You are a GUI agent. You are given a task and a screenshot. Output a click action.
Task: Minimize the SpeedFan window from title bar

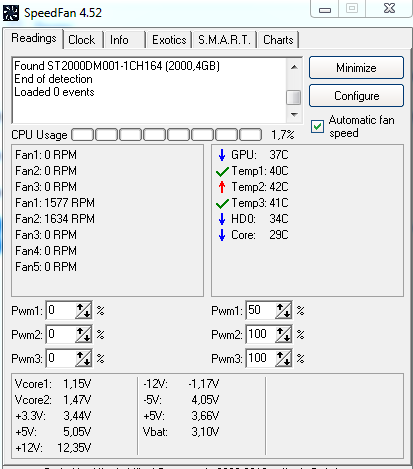(325, 9)
